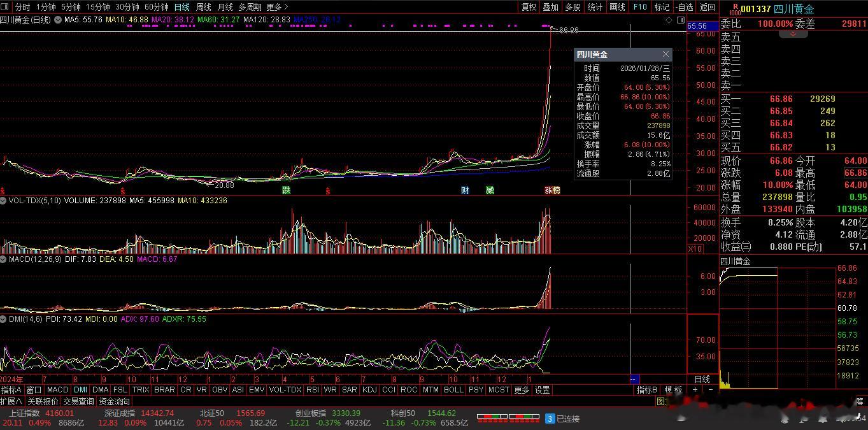Select the KDJ indicator tab
The width and height of the screenshot is (868, 430).
click(369, 390)
